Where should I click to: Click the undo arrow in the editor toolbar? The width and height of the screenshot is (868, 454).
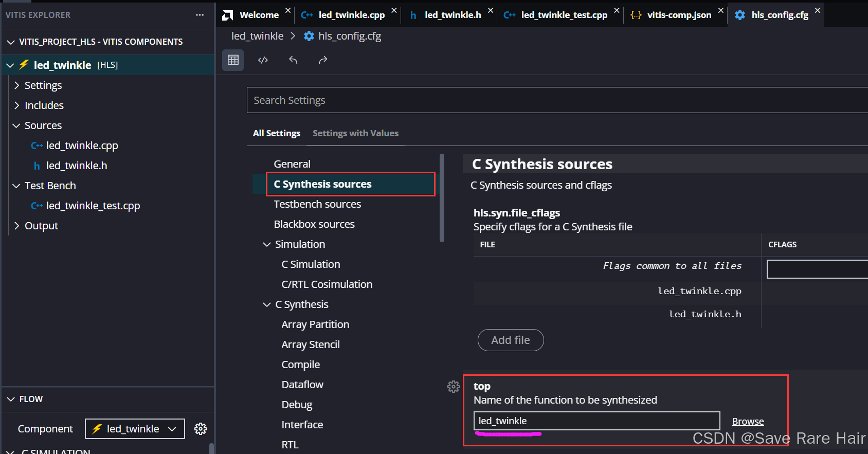pyautogui.click(x=293, y=60)
